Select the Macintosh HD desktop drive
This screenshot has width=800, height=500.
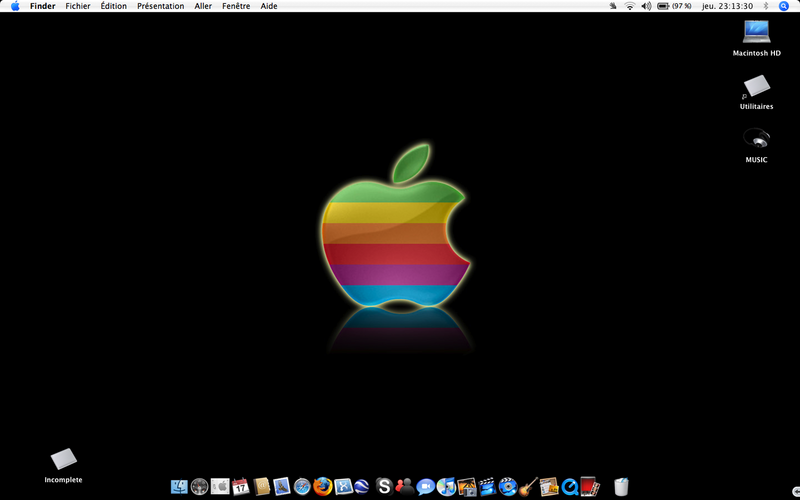tap(757, 38)
